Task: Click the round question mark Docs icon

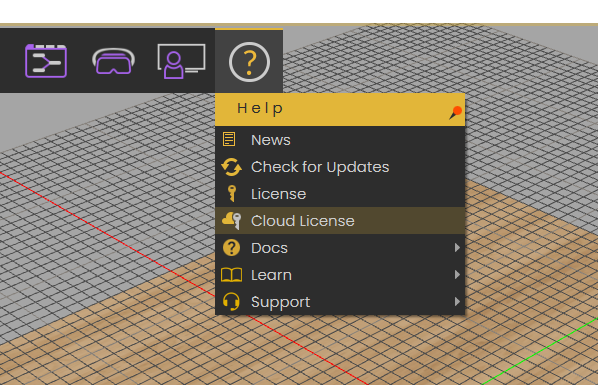Action: (x=231, y=248)
